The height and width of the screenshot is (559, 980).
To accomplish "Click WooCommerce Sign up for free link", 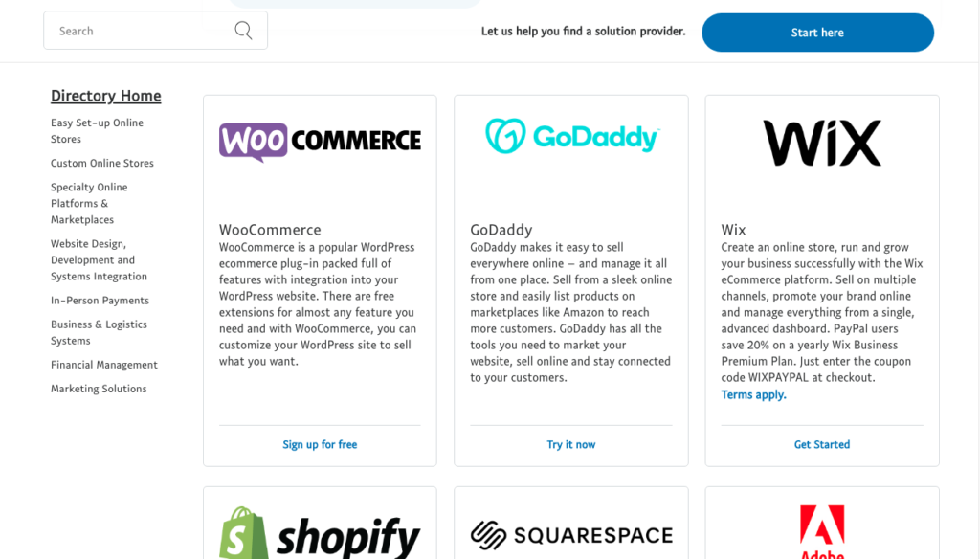I will click(320, 444).
